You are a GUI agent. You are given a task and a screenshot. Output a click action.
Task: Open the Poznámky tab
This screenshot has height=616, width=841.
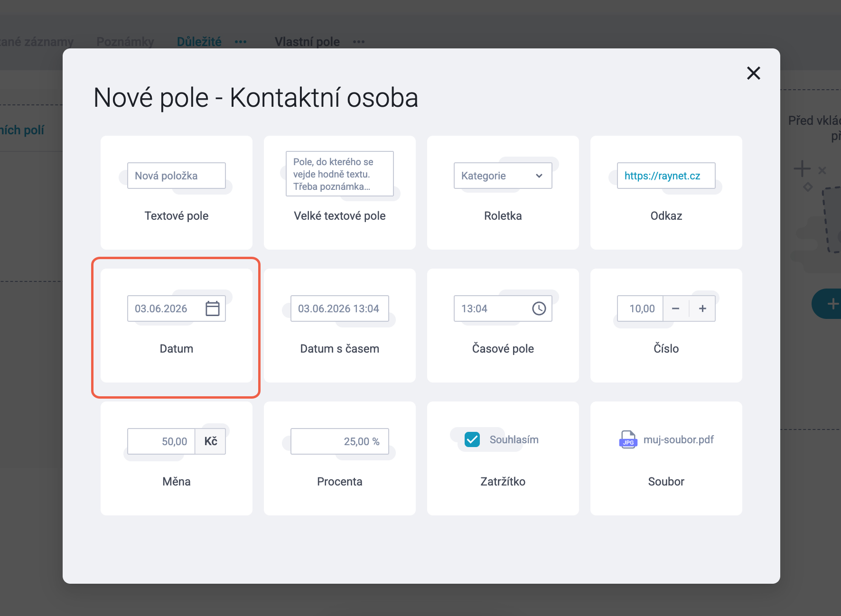125,42
